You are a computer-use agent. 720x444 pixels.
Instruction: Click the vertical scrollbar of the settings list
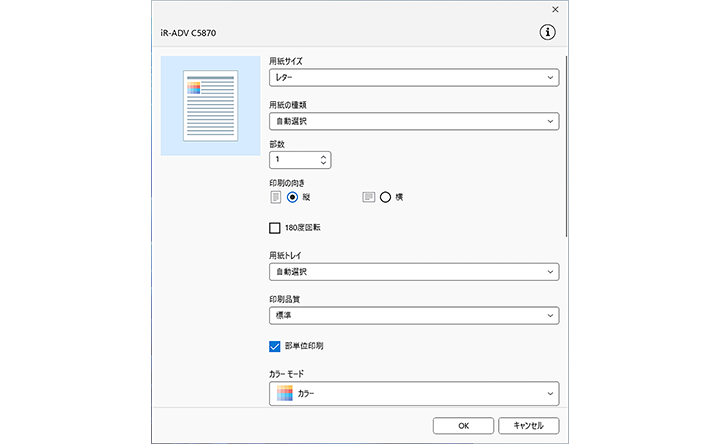[567, 150]
